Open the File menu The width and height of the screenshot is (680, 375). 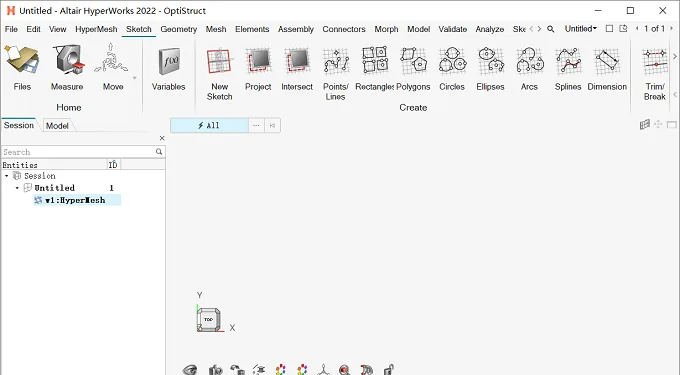[x=11, y=29]
